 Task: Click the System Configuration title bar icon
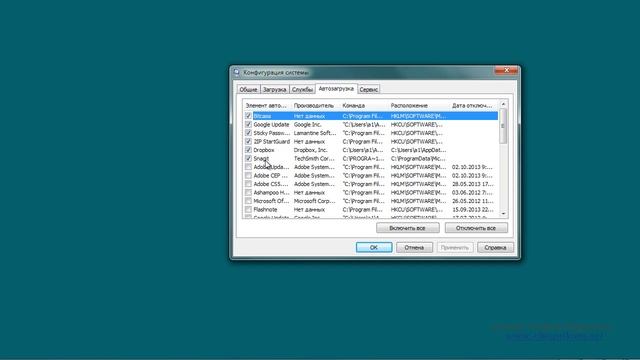[x=237, y=72]
